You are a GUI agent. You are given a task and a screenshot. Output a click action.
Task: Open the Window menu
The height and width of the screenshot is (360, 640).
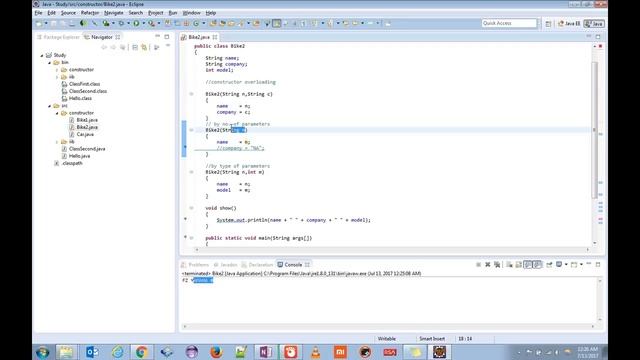pyautogui.click(x=191, y=13)
